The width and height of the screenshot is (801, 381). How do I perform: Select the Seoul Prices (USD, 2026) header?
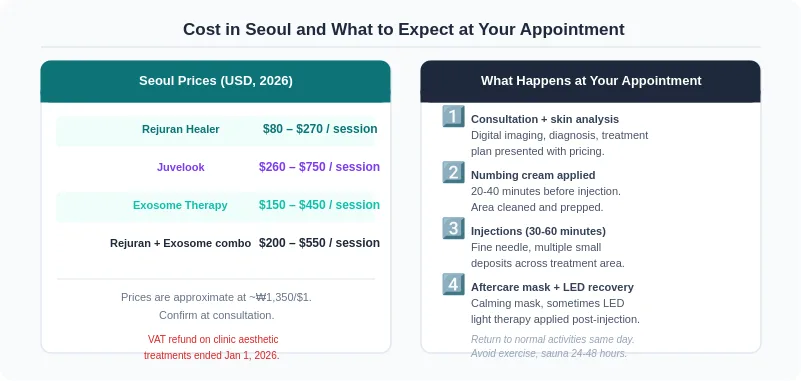[216, 81]
